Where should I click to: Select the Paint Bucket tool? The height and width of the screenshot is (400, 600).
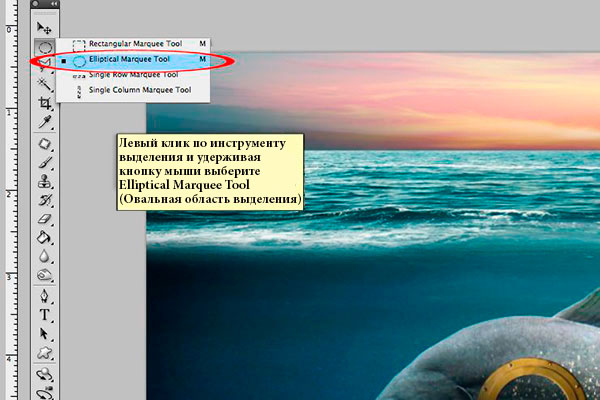44,238
